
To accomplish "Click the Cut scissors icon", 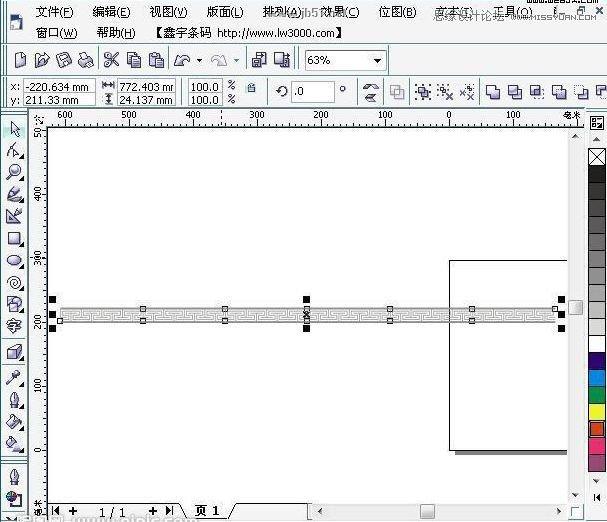I will coord(111,60).
